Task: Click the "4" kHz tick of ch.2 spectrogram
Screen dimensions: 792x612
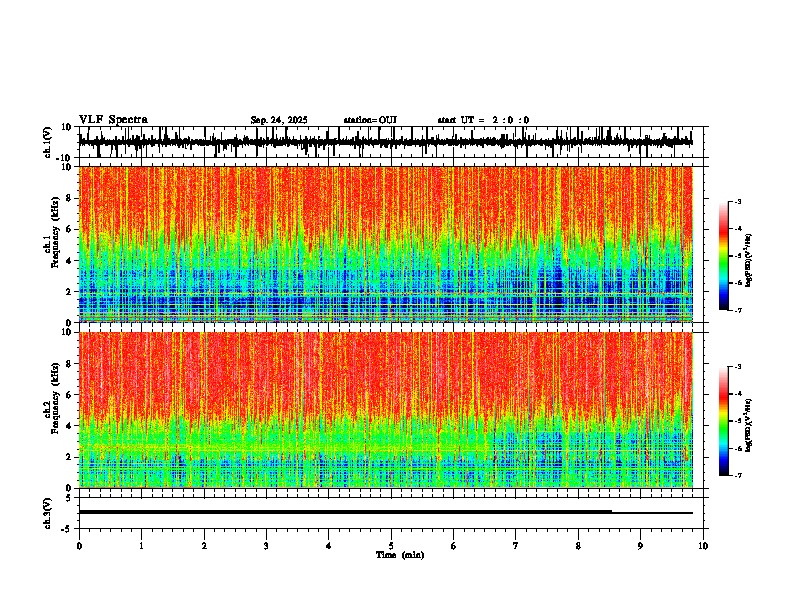Action: pos(69,426)
